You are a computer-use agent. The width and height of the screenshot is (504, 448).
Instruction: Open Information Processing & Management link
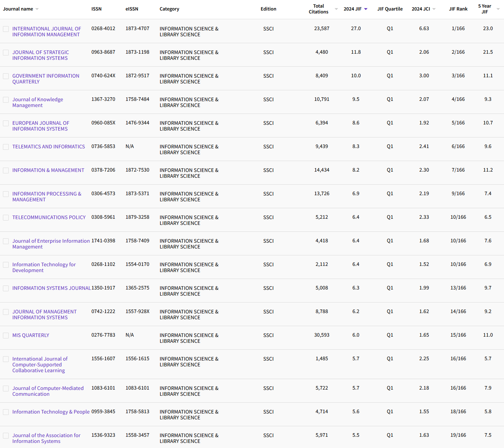click(x=47, y=197)
